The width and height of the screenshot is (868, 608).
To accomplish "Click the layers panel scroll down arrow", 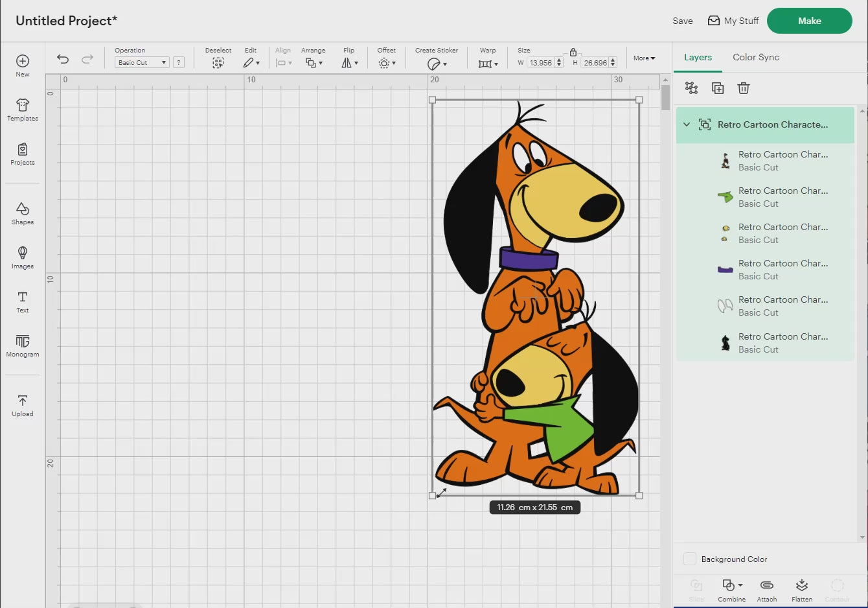I will click(862, 537).
